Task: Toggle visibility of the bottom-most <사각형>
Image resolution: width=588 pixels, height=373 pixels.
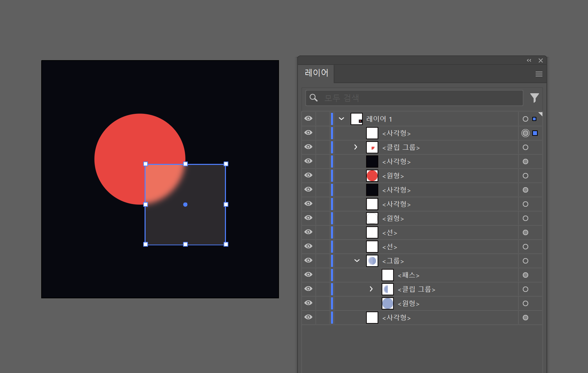Action: pos(308,317)
